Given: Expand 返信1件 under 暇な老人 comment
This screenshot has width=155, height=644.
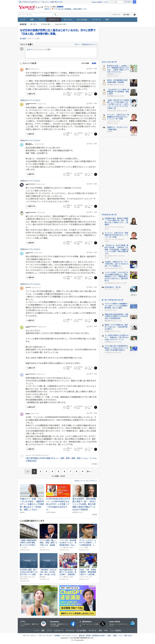Looking at the screenshot, I should (x=30, y=174).
